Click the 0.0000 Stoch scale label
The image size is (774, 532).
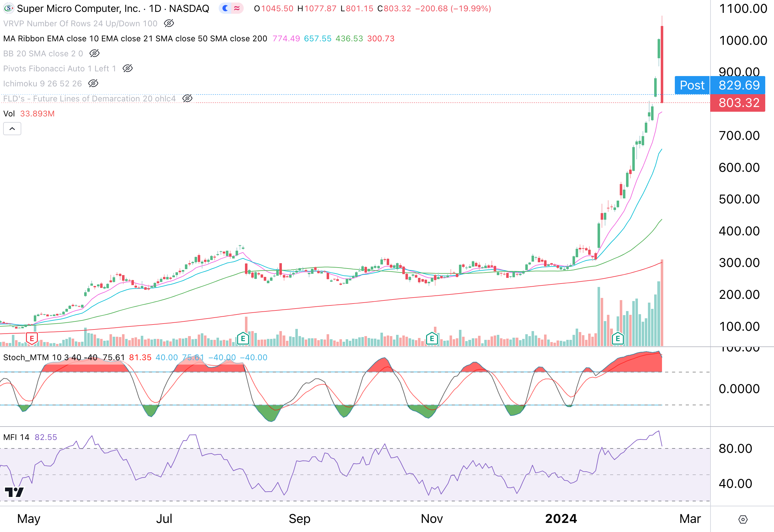(739, 389)
